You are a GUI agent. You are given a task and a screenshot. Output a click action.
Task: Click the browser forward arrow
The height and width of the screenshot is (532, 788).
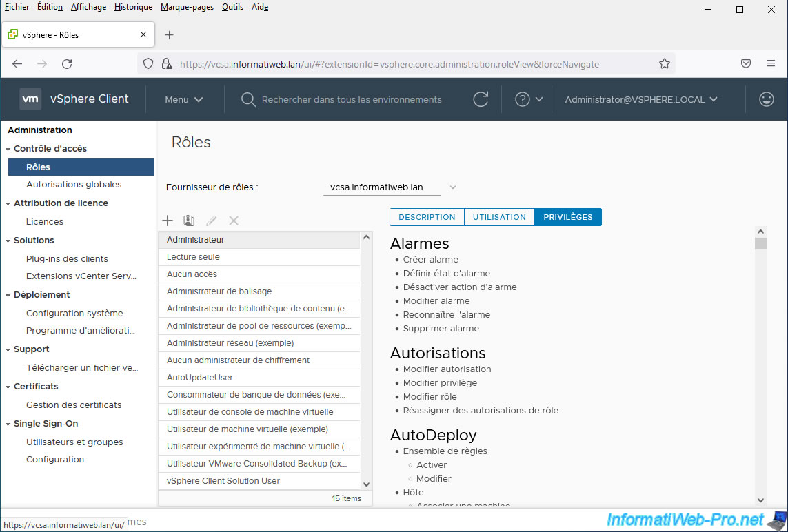(x=42, y=64)
